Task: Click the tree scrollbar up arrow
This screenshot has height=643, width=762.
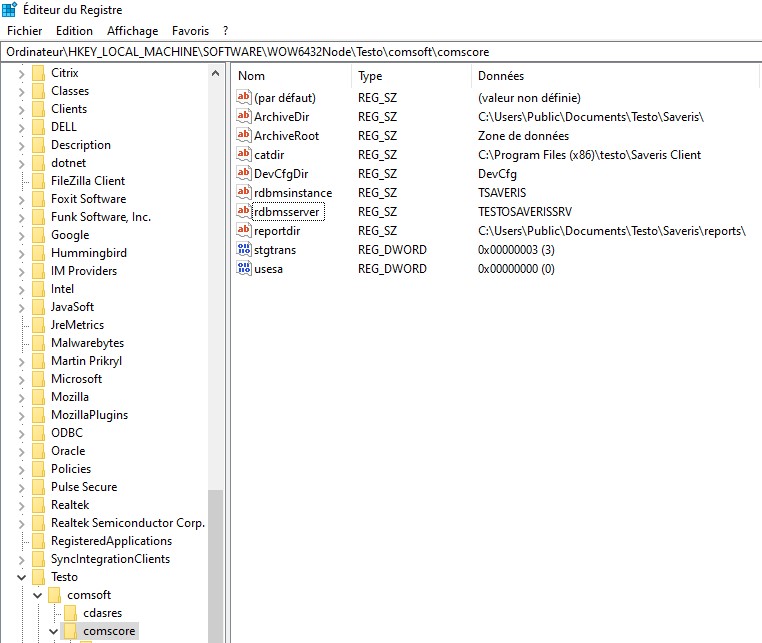Action: tap(216, 73)
